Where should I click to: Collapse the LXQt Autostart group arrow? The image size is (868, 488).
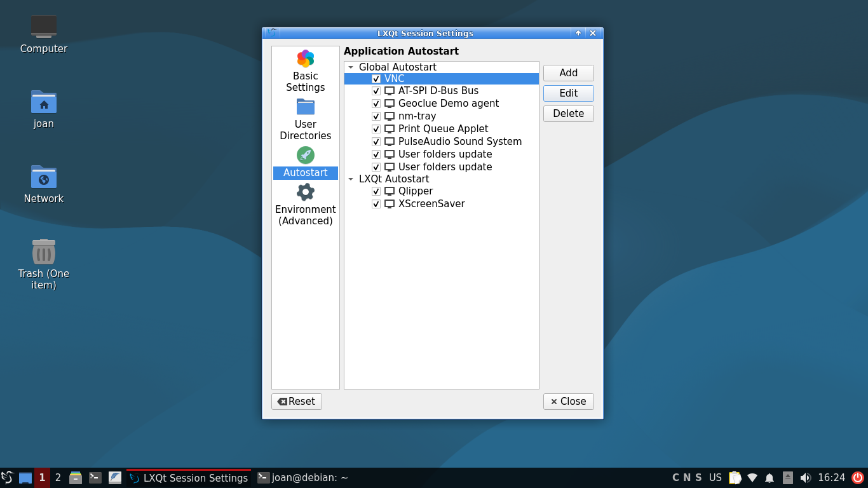point(351,179)
